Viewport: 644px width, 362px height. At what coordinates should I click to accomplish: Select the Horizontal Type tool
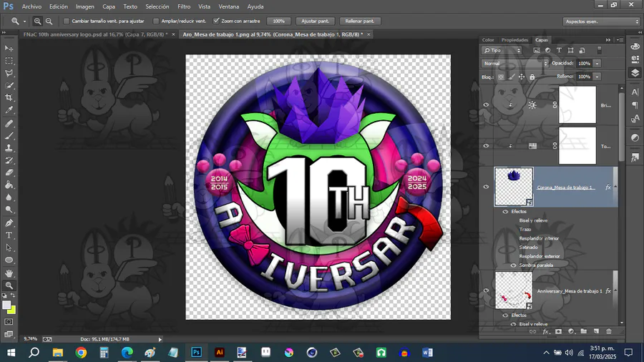(x=9, y=235)
